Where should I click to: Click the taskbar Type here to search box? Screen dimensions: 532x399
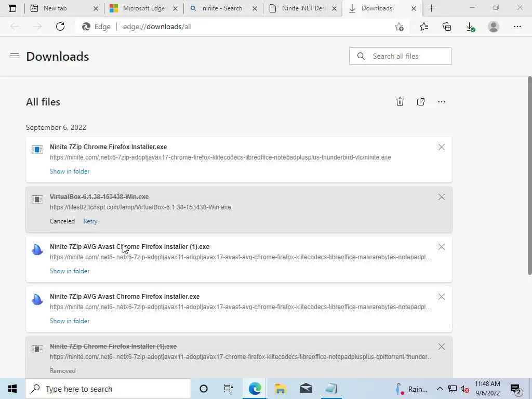pyautogui.click(x=108, y=389)
